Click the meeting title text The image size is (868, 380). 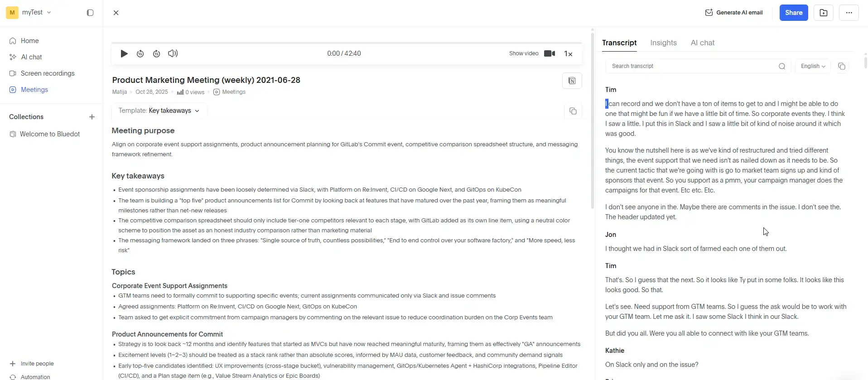click(206, 80)
